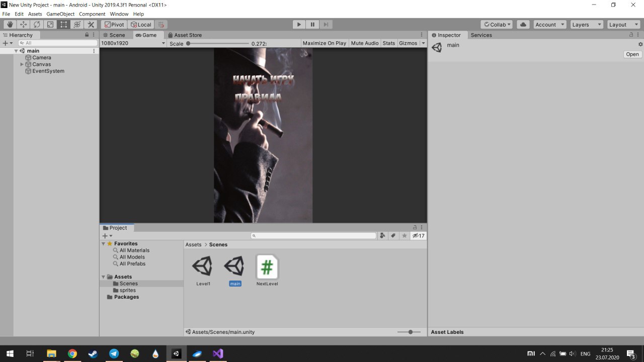Open the Edit menu
Screen dimensions: 644x362
(x=19, y=14)
